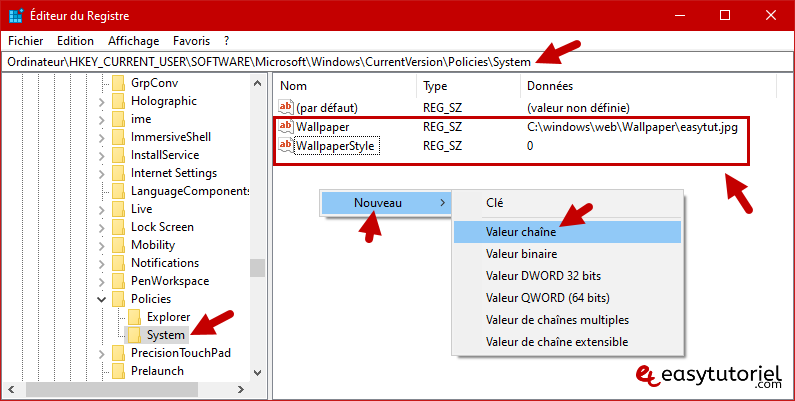Viewport: 795px width, 401px height.
Task: Click the Policies folder icon
Action: coord(118,299)
